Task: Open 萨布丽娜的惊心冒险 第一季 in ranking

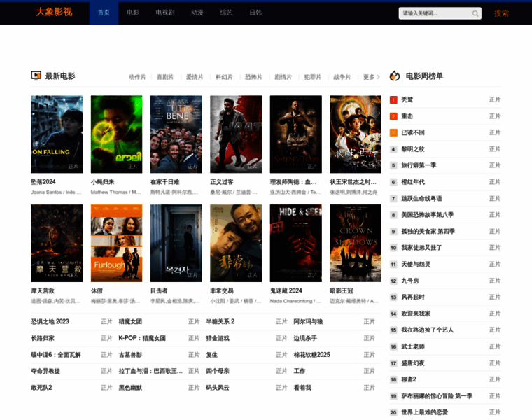Action: point(437,396)
